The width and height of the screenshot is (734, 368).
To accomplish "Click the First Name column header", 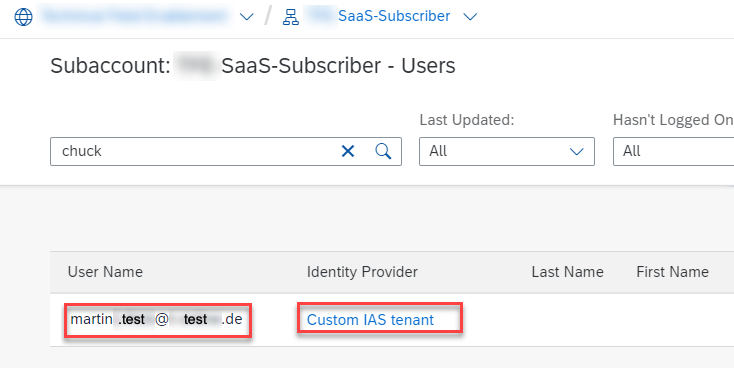I will coord(672,272).
